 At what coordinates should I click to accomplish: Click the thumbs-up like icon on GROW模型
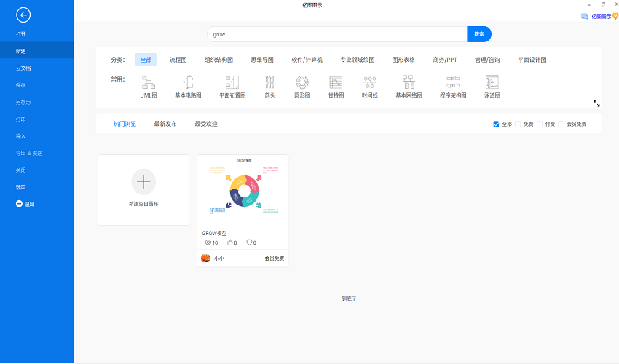pyautogui.click(x=229, y=242)
